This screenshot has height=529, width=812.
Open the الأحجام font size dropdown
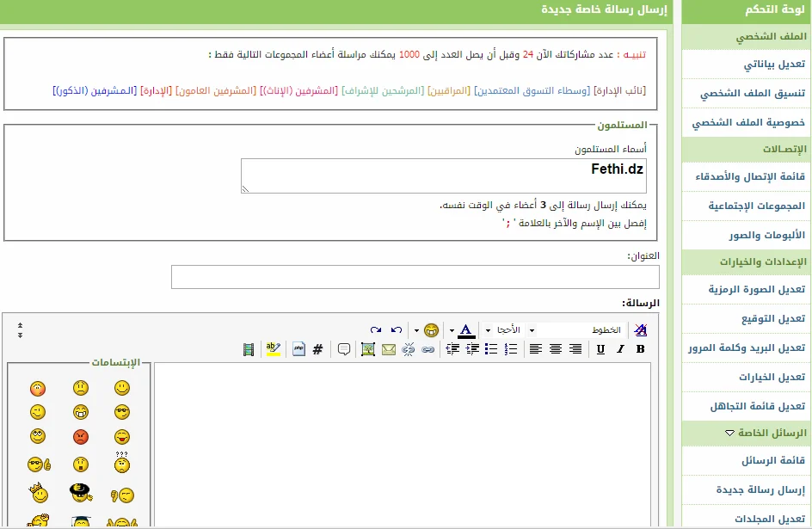(507, 330)
